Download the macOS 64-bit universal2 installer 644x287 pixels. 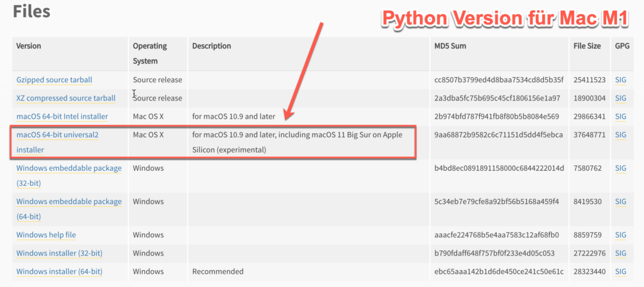pyautogui.click(x=57, y=143)
